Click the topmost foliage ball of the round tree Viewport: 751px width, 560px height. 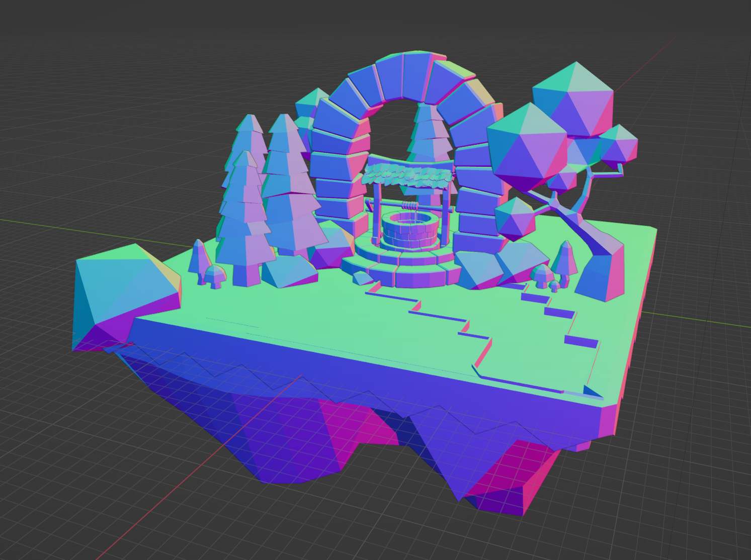573,99
